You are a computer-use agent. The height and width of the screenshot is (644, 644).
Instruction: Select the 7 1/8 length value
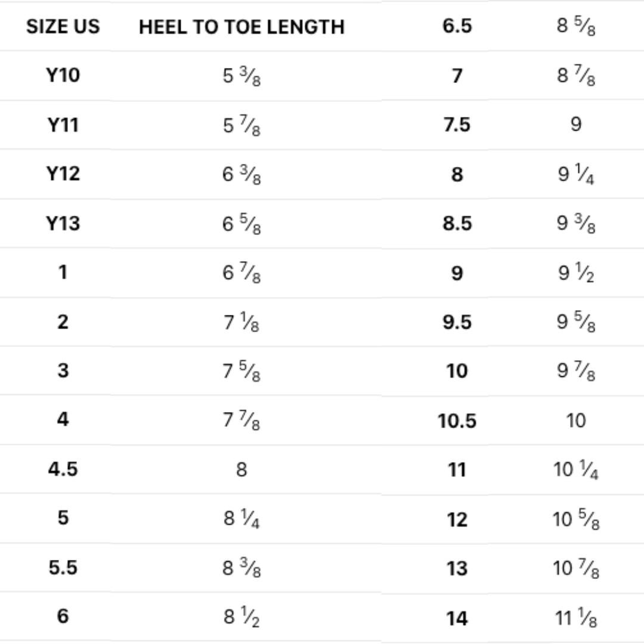[x=241, y=323]
